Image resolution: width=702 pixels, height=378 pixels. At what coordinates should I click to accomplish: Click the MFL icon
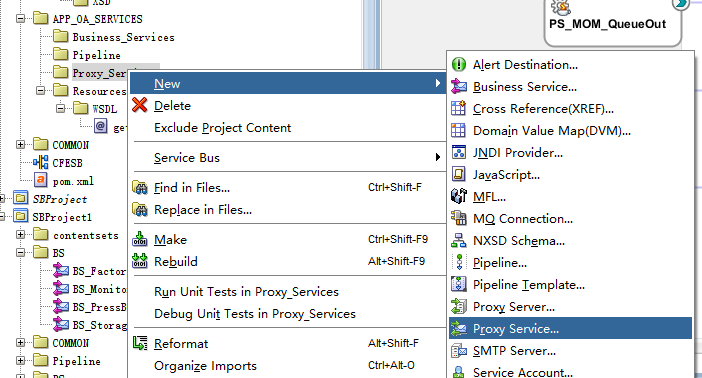pos(458,196)
